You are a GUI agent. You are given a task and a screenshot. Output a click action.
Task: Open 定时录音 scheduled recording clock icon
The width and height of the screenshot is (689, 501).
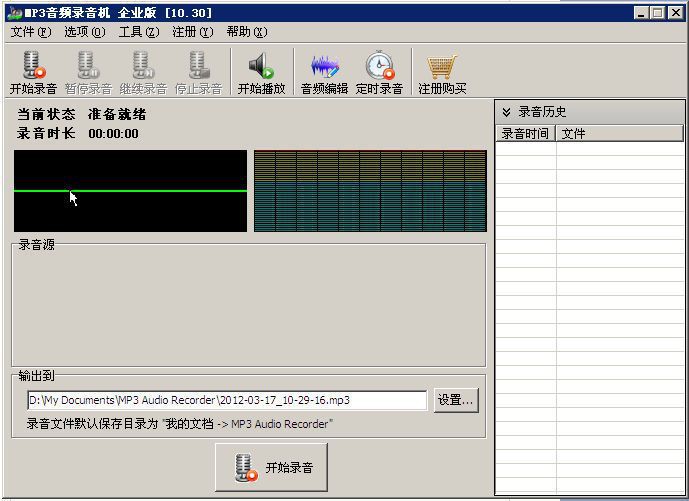tap(380, 65)
